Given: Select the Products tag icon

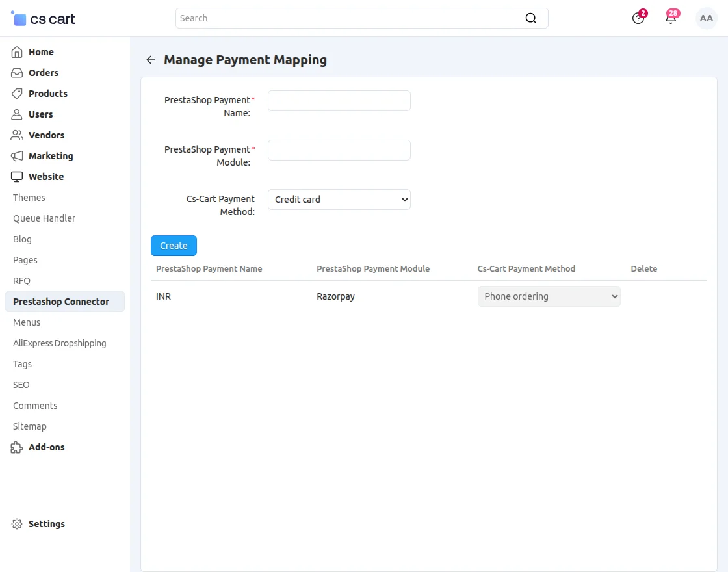Looking at the screenshot, I should pyautogui.click(x=18, y=94).
